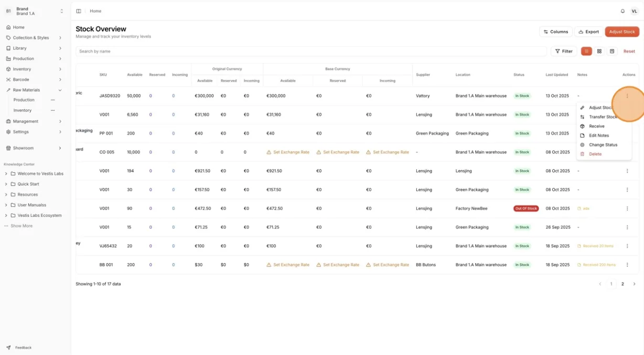Expand the Management menu
This screenshot has width=644, height=355.
(x=34, y=121)
